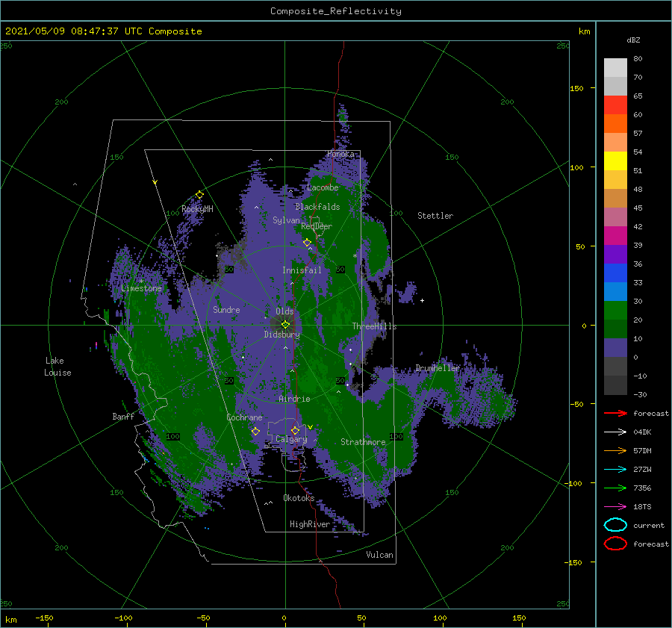The image size is (672, 628).
Task: Click the magenta 18TS arrow icon
Action: [615, 507]
